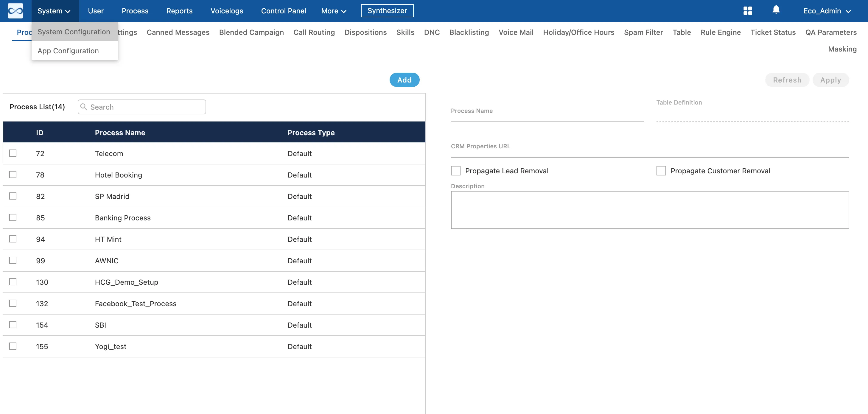Screen dimensions: 868x414
Task: Open the Rule Engine tab
Action: coord(721,32)
